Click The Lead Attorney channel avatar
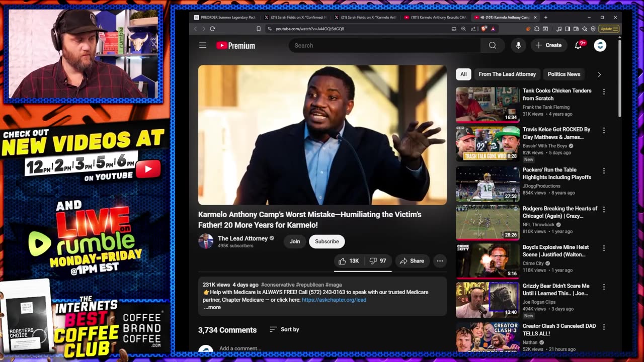644x362 pixels. [206, 241]
